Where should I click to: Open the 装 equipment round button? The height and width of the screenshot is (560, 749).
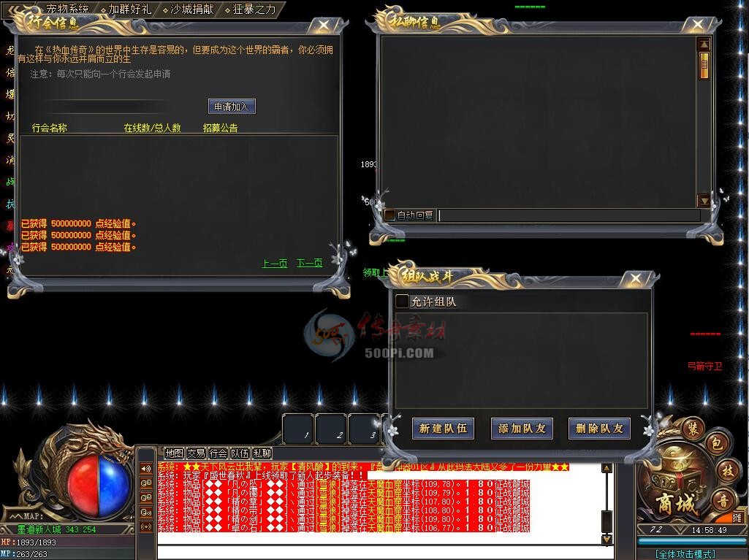[692, 428]
